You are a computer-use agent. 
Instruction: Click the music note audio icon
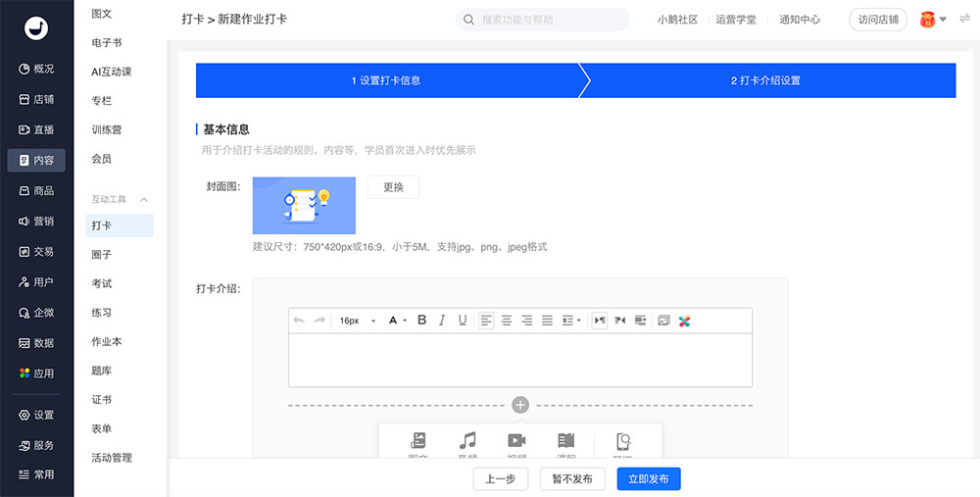pos(468,441)
